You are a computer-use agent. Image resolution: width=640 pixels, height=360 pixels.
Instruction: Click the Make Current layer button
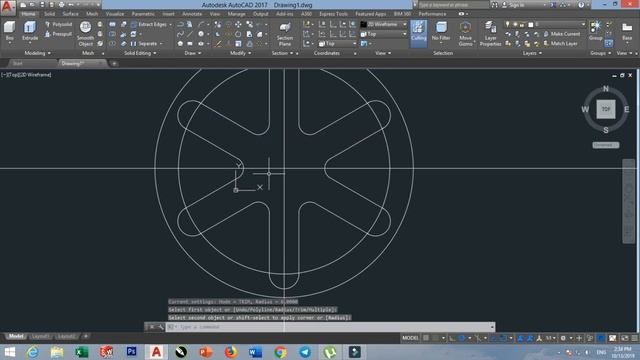point(562,34)
